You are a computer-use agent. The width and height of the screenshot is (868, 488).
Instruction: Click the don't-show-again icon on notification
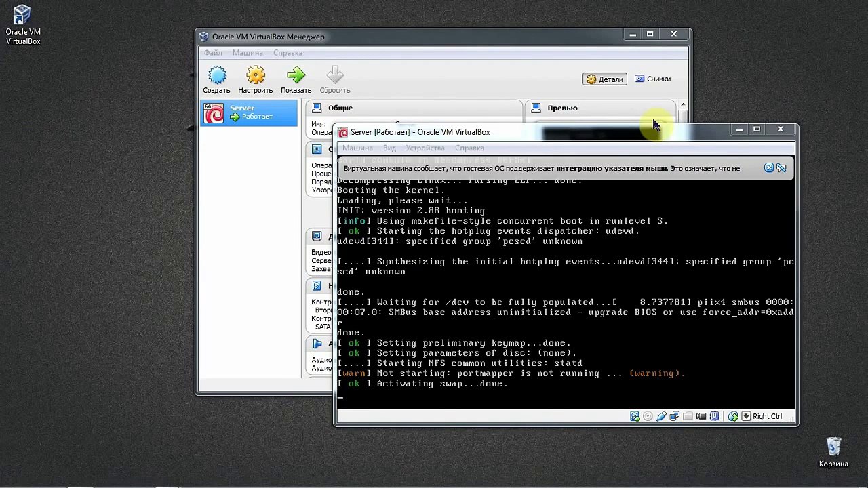(x=781, y=167)
